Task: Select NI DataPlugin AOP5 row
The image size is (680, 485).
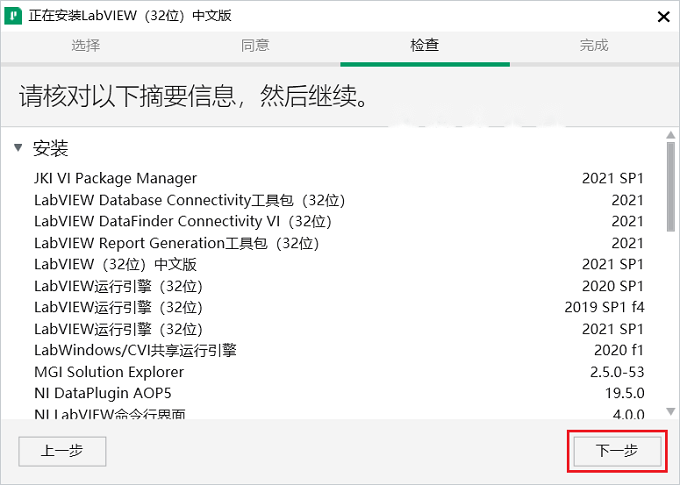Action: click(339, 393)
